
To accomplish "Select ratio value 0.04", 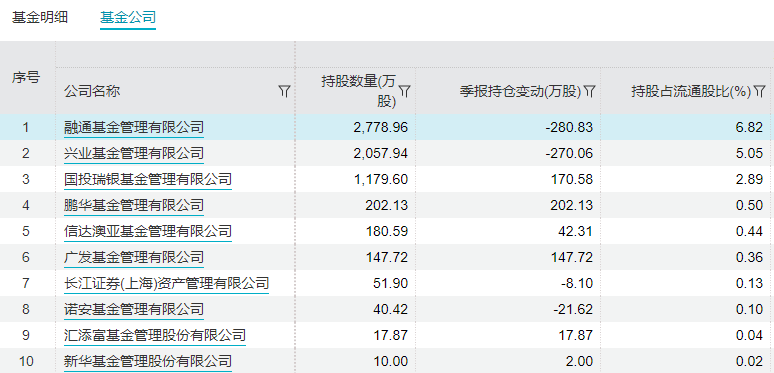I will click(749, 336).
